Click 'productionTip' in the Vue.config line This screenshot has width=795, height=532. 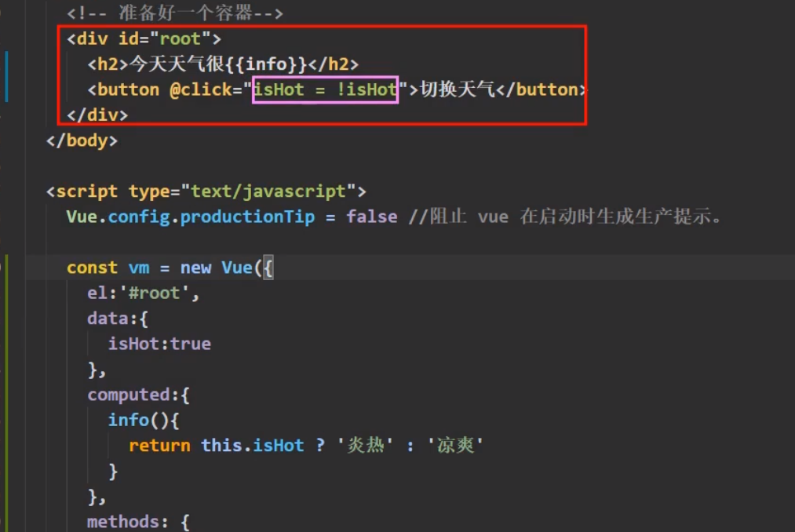pos(247,217)
